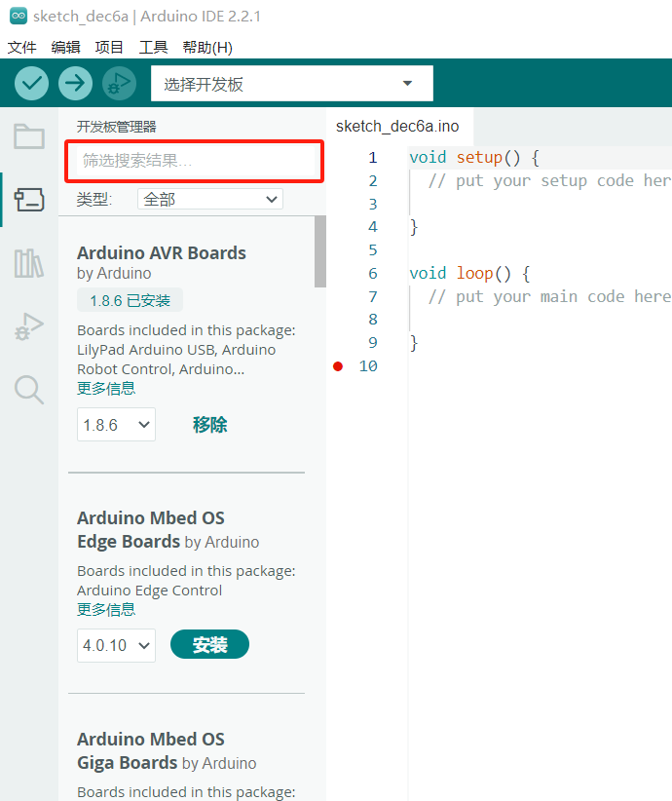Screen dimensions: 672x801
Task: Open the 项目 menu
Action: 109,48
